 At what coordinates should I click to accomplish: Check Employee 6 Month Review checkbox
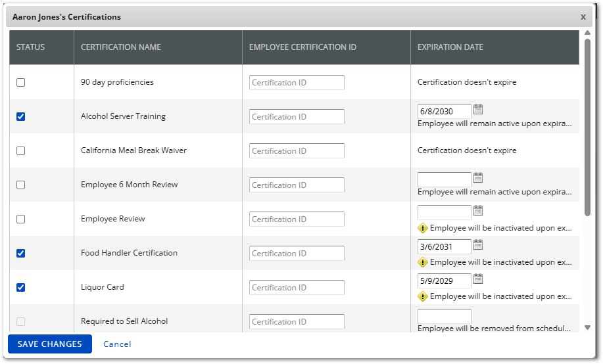tap(21, 185)
